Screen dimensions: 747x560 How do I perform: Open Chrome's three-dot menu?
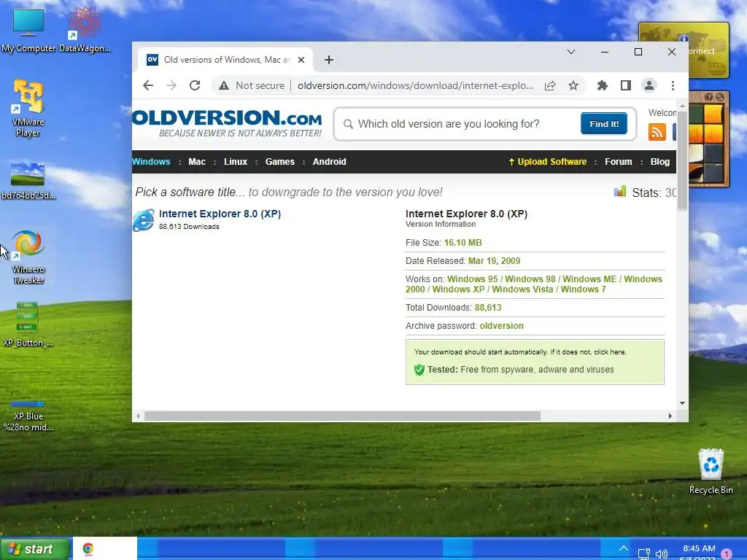pyautogui.click(x=673, y=86)
